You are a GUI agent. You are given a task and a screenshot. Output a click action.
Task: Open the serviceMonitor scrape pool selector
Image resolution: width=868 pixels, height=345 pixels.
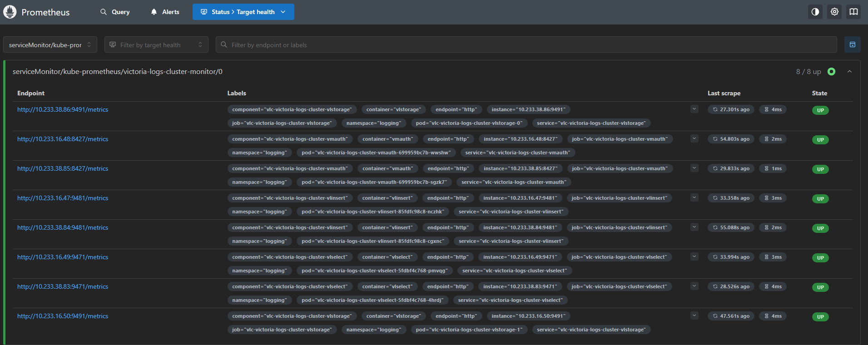coord(50,45)
